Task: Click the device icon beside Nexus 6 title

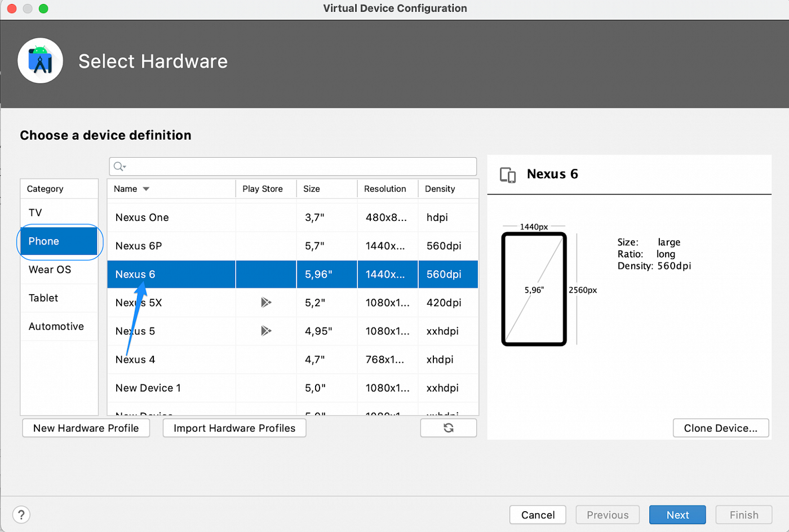Action: (508, 175)
